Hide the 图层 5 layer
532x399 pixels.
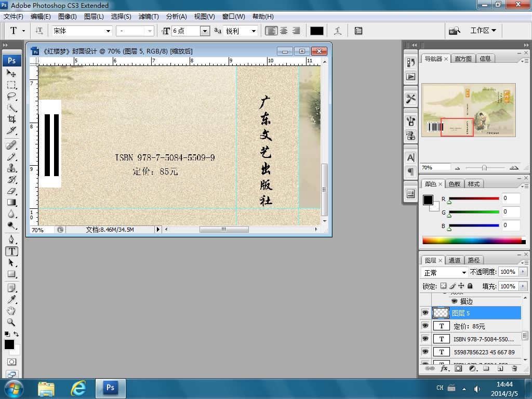(x=425, y=313)
